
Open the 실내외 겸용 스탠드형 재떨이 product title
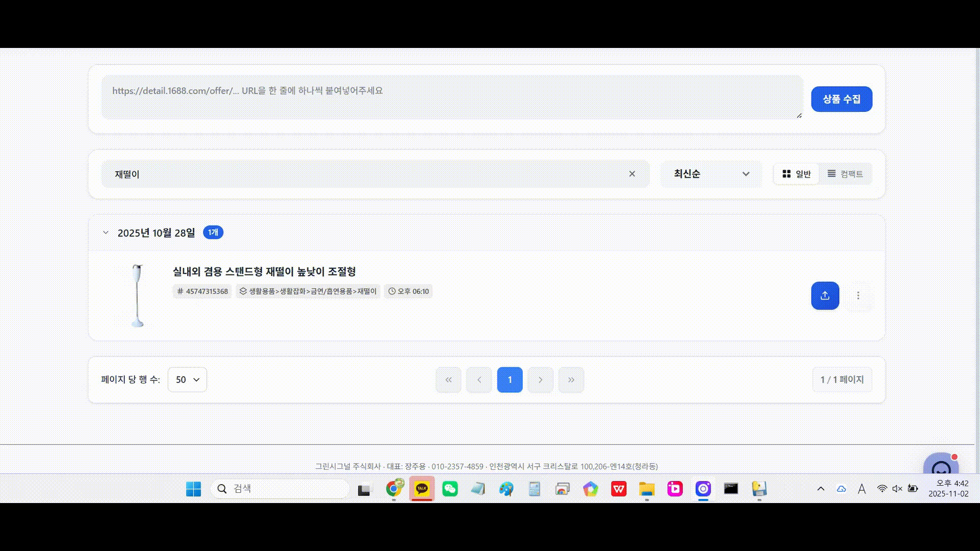click(264, 271)
